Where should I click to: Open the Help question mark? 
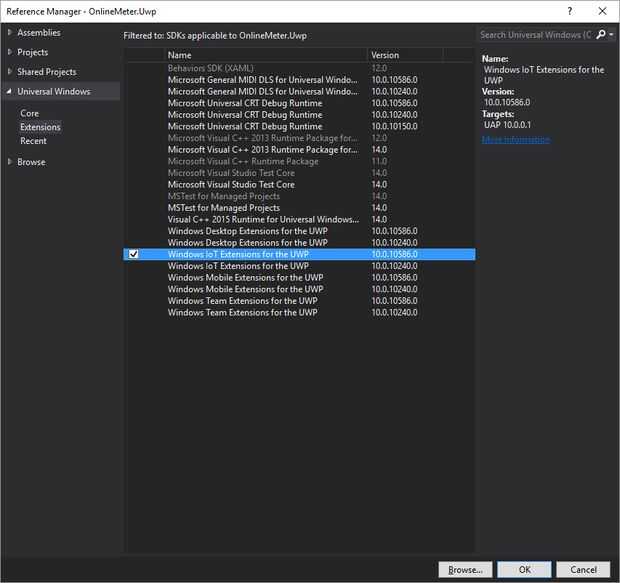coord(570,11)
